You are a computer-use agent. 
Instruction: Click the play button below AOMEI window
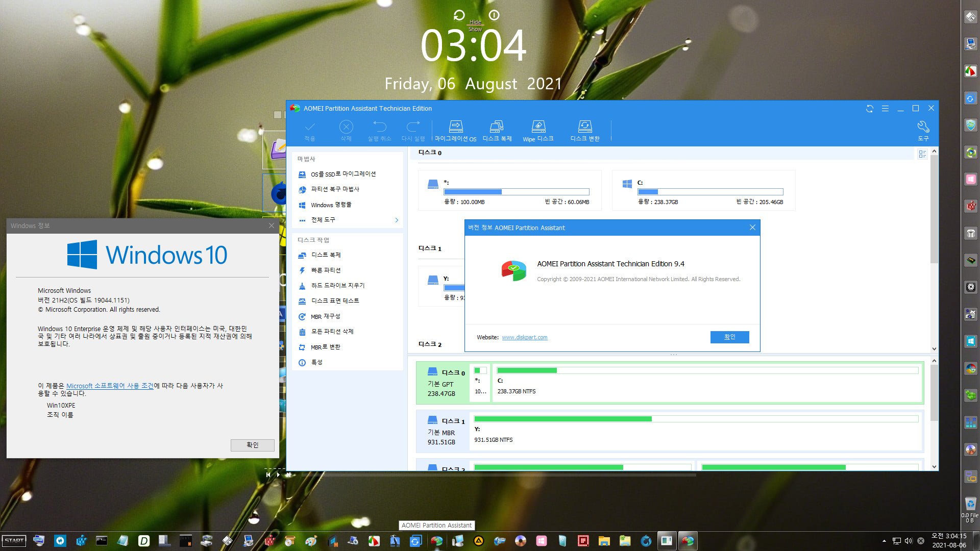coord(278,474)
